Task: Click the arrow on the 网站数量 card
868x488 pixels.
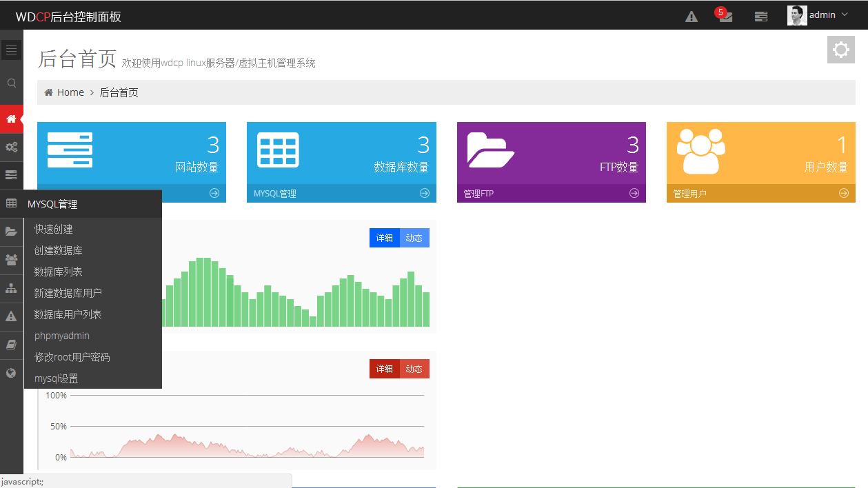Action: [214, 193]
